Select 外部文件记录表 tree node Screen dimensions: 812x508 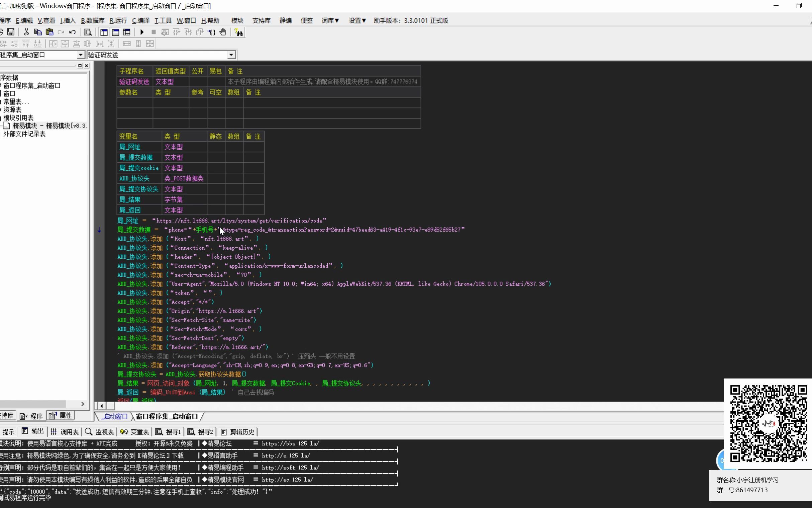click(x=24, y=134)
